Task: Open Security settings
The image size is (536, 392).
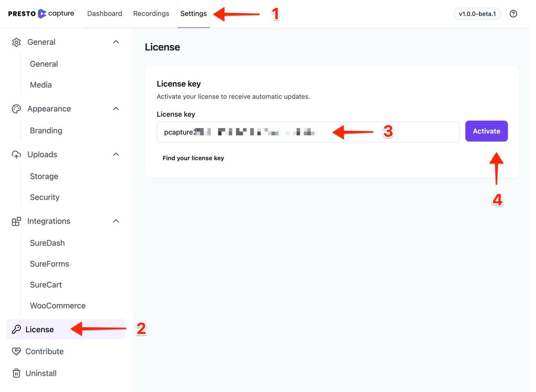Action: [x=44, y=197]
